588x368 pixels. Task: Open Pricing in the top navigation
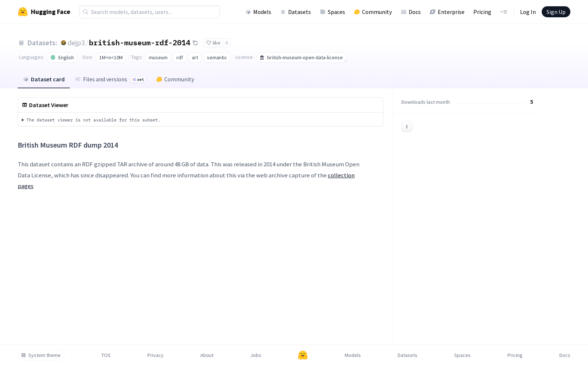482,12
